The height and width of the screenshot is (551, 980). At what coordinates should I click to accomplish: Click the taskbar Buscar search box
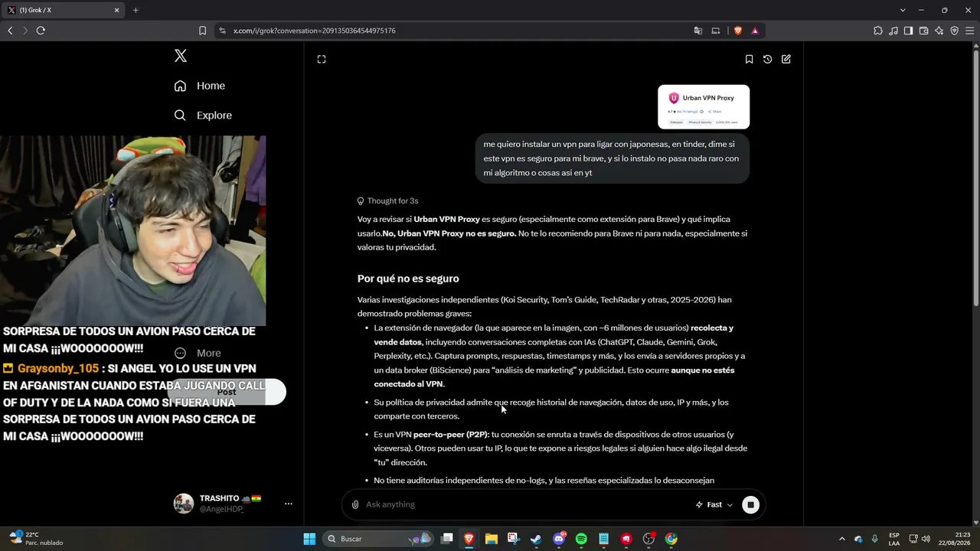(377, 539)
